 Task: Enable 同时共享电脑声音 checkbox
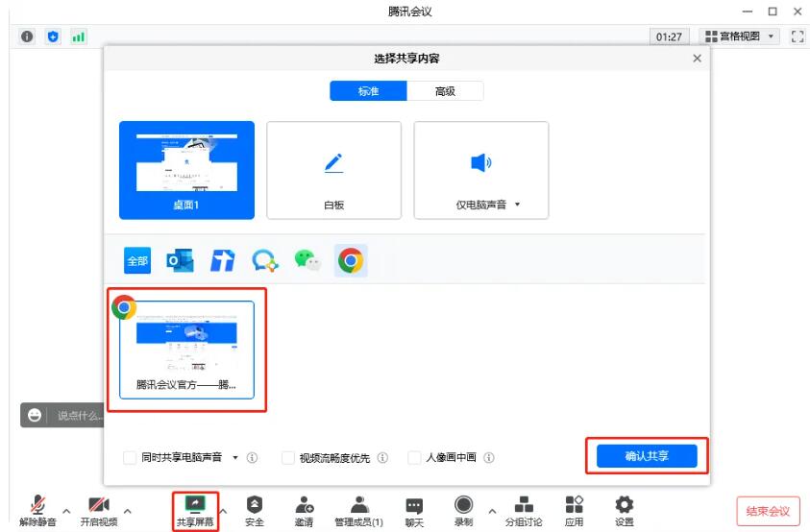click(130, 458)
